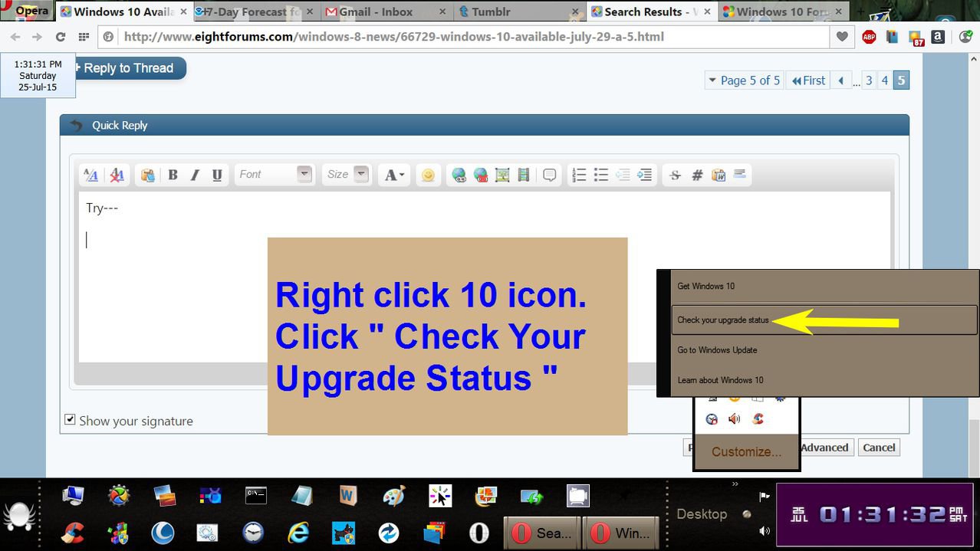Select Check your upgrade status menu entry

point(824,320)
